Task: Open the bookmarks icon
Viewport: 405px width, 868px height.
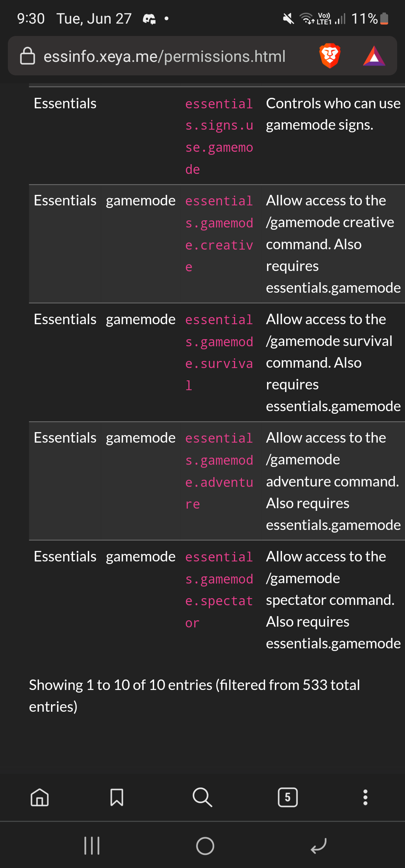Action: (117, 797)
